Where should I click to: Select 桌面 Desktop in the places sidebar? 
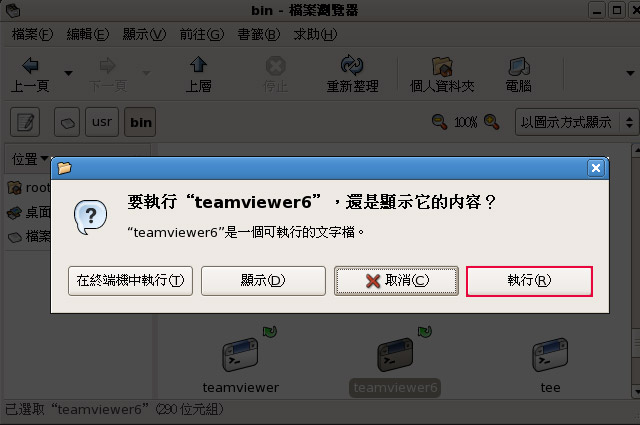coord(29,212)
